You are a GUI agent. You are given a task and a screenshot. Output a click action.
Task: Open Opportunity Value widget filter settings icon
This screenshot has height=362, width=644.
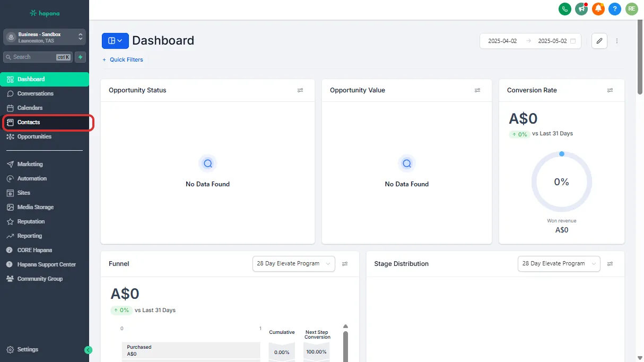click(x=477, y=90)
